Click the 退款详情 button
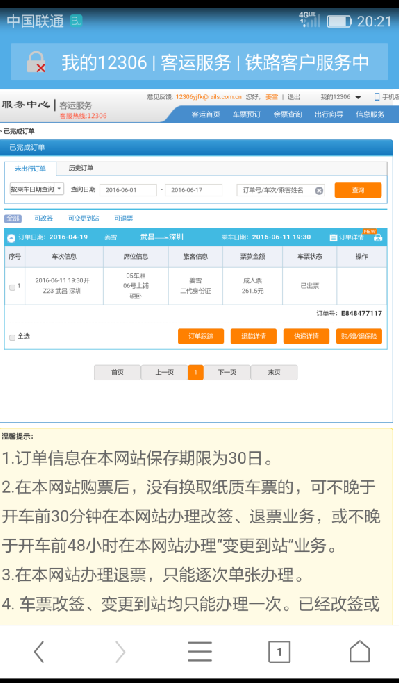This screenshot has width=399, height=683. [x=254, y=336]
